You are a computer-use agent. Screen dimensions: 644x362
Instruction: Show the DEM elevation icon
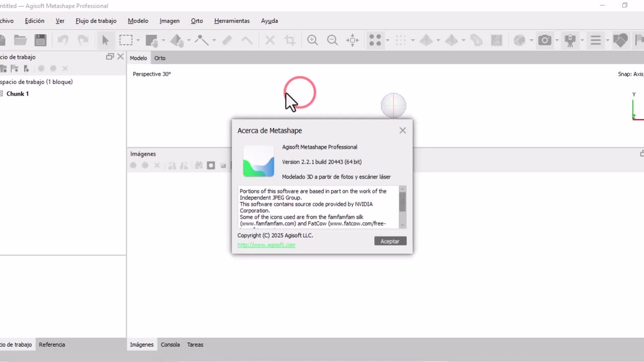tap(497, 40)
